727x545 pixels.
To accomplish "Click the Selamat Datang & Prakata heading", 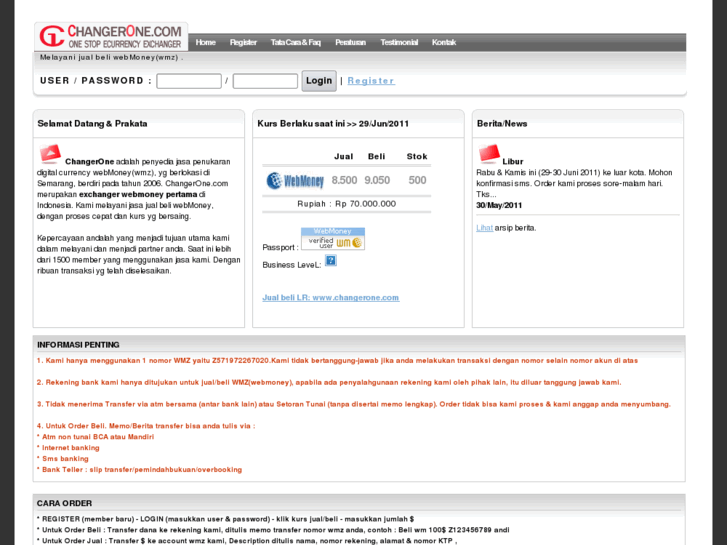I will point(92,124).
